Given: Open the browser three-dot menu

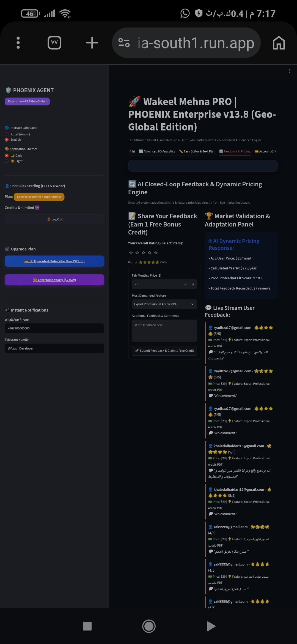Looking at the screenshot, I should click(x=18, y=43).
